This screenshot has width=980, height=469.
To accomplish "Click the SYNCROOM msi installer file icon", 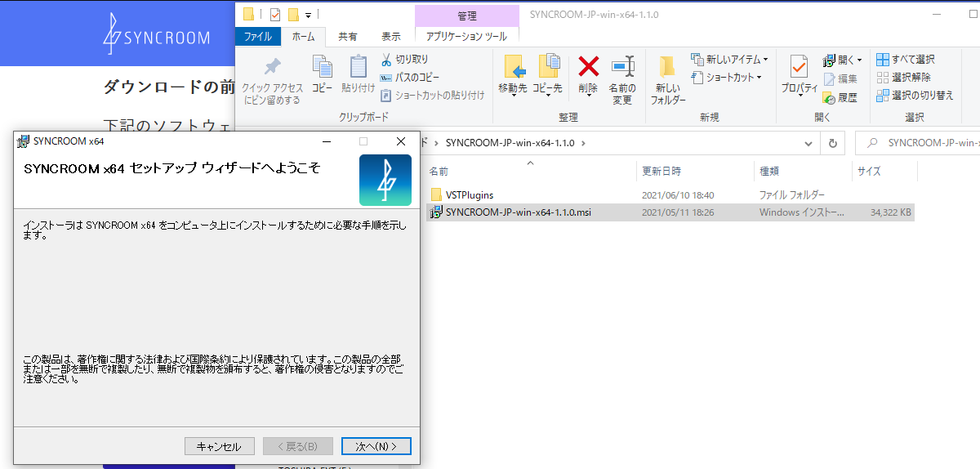I will [437, 212].
